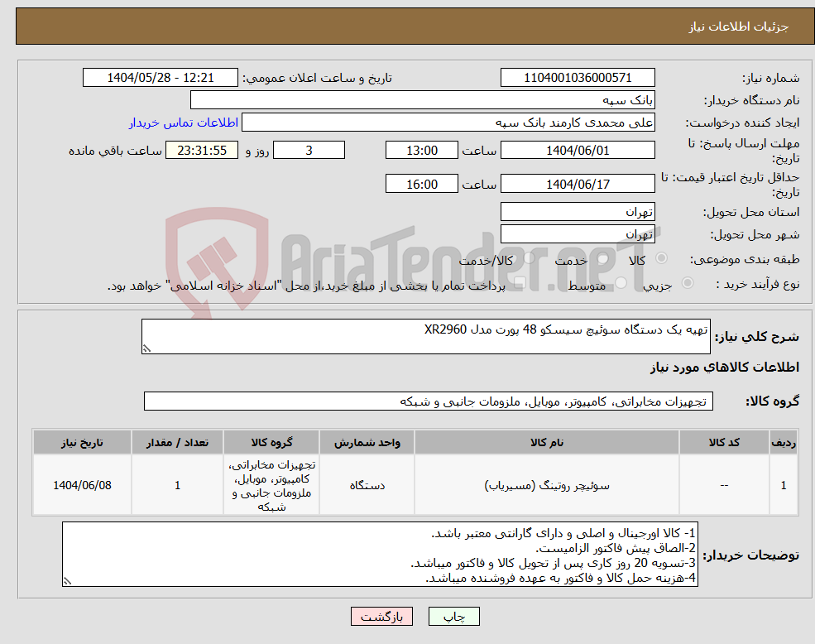Click the چاپ (print) button
Image resolution: width=815 pixels, height=644 pixels.
coord(453,617)
